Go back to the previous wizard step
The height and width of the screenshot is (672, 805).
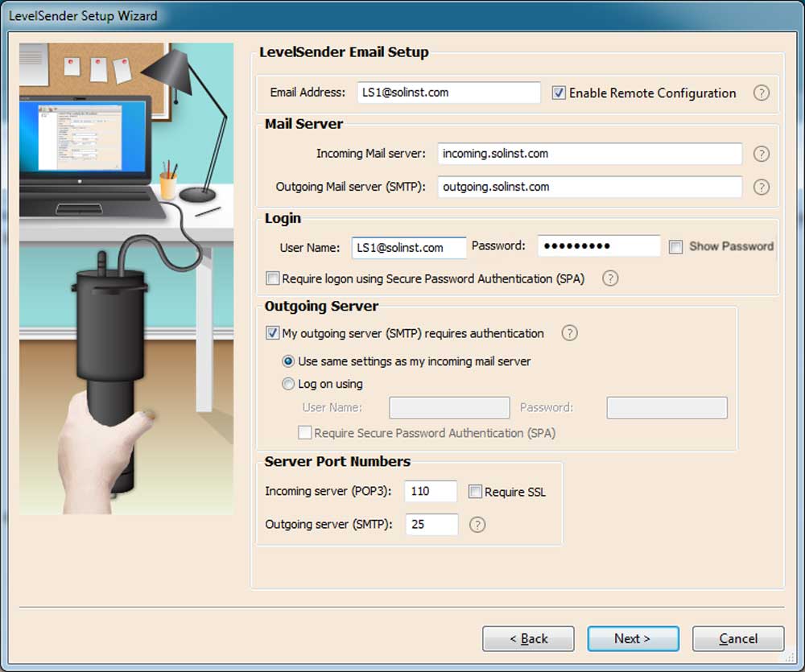click(528, 638)
